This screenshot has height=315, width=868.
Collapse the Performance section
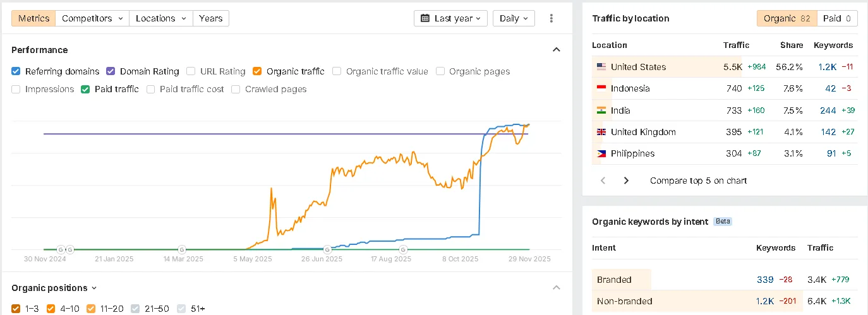(x=556, y=50)
